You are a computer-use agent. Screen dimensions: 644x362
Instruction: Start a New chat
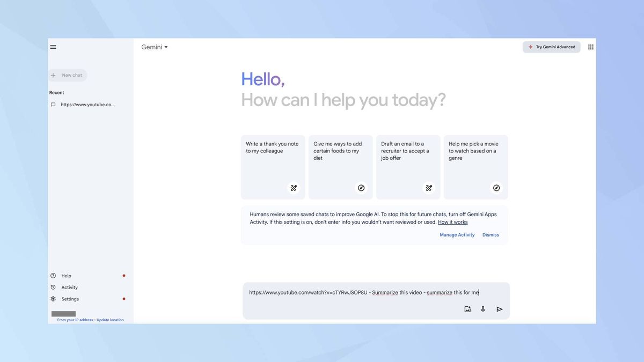(67, 75)
